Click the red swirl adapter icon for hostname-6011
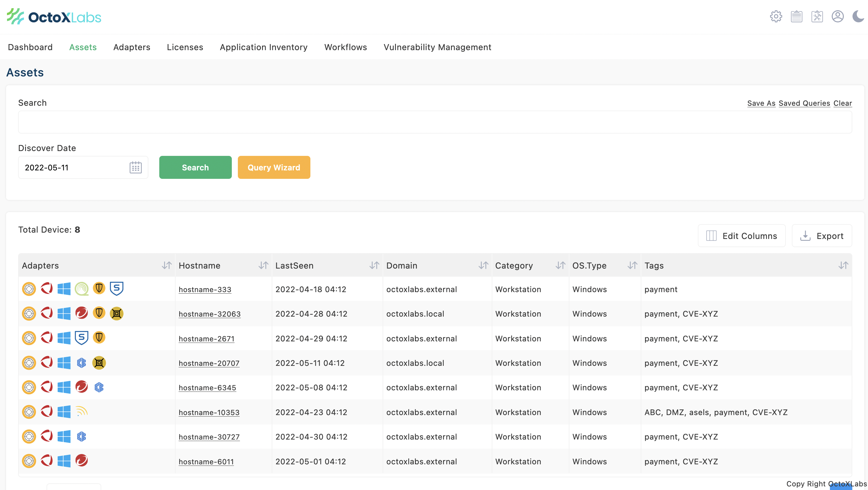This screenshot has width=868, height=490. [47, 460]
